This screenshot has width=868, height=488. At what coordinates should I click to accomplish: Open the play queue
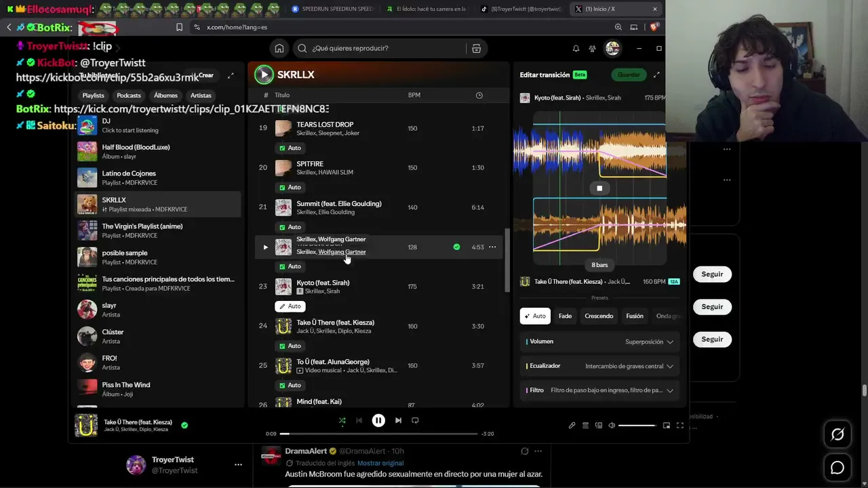[585, 426]
